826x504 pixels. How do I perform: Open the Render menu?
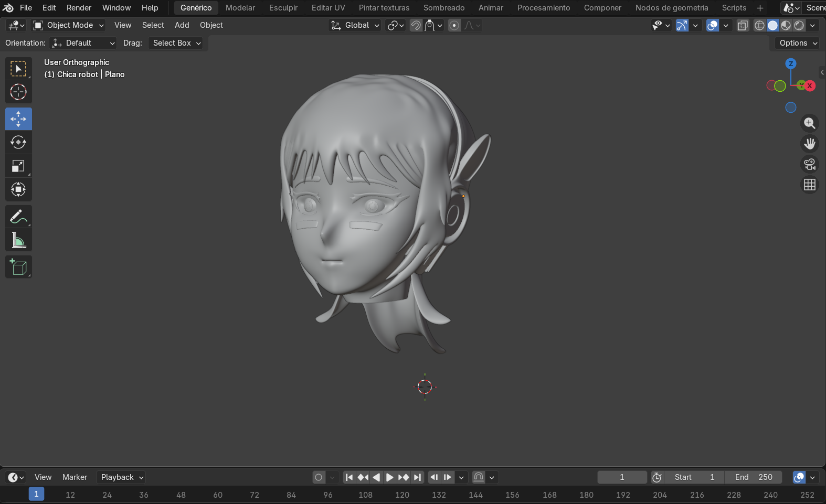point(79,8)
